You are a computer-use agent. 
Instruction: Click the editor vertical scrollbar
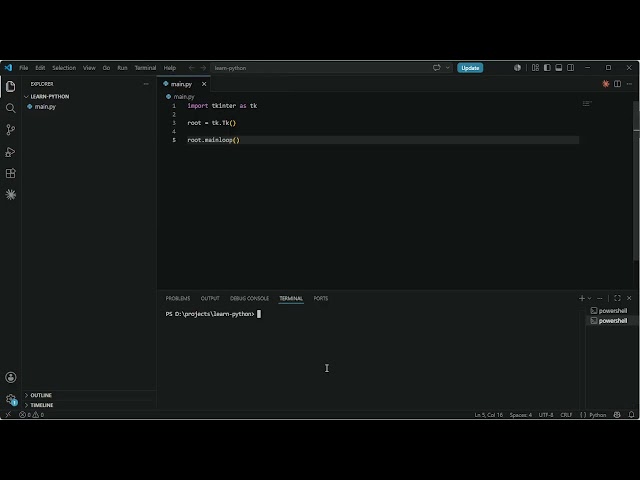[636, 180]
